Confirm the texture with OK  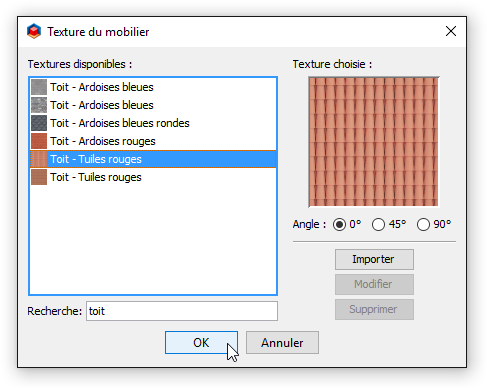click(201, 342)
